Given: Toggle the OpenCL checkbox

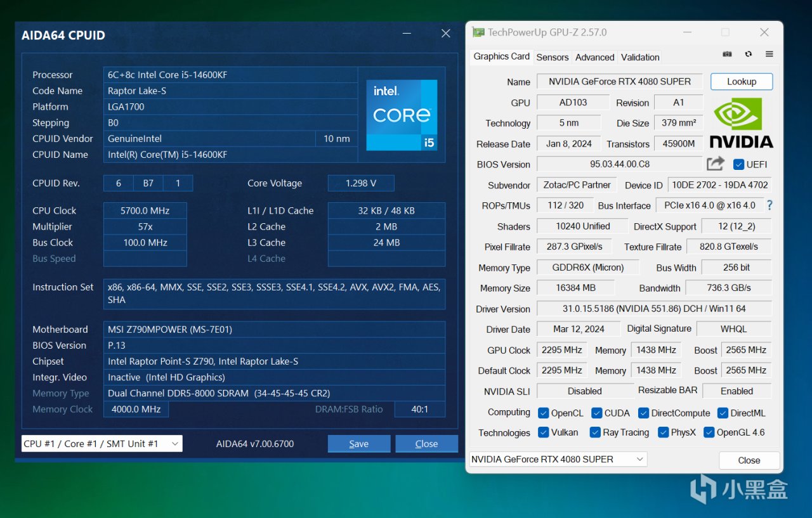Looking at the screenshot, I should click(x=543, y=413).
